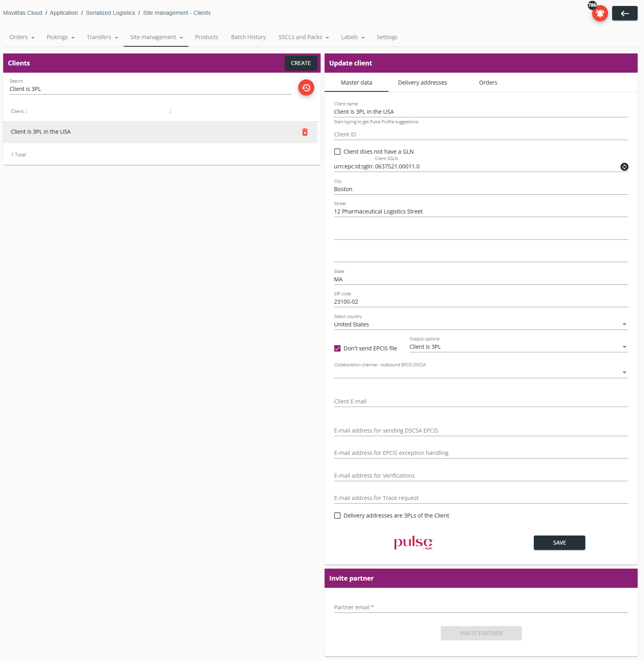Image resolution: width=644 pixels, height=660 pixels.
Task: Open the Select country dropdown
Action: click(481, 324)
